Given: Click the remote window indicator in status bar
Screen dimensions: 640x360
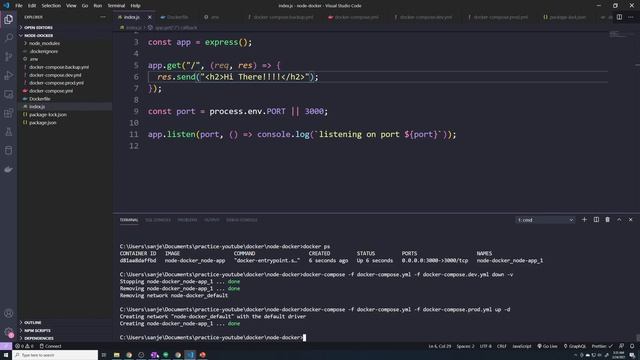Looking at the screenshot, I should pyautogui.click(x=6, y=346).
